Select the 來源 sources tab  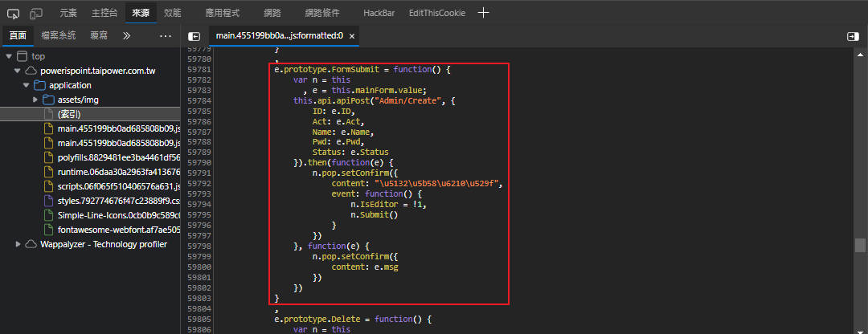(141, 13)
